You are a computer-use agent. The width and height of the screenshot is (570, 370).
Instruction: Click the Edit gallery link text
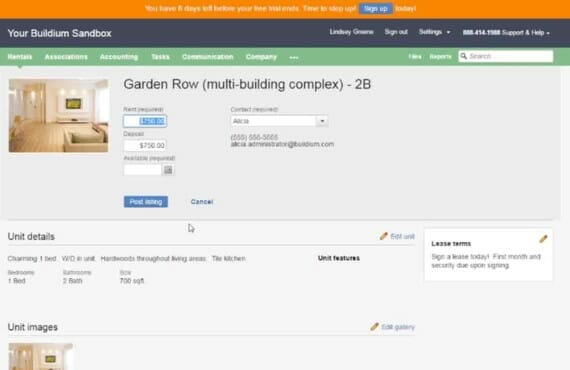(x=398, y=327)
